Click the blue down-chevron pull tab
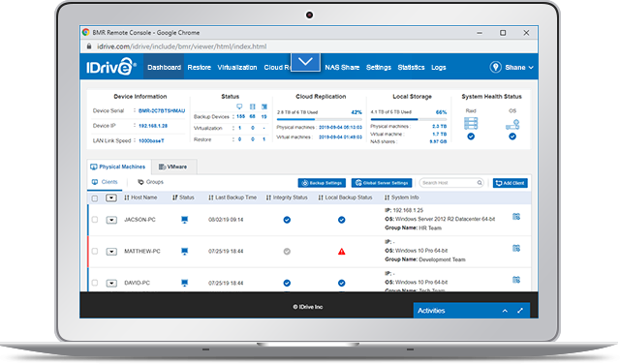 (x=306, y=62)
